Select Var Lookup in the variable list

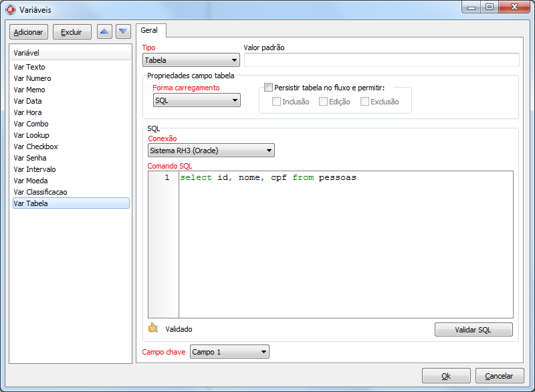[31, 135]
